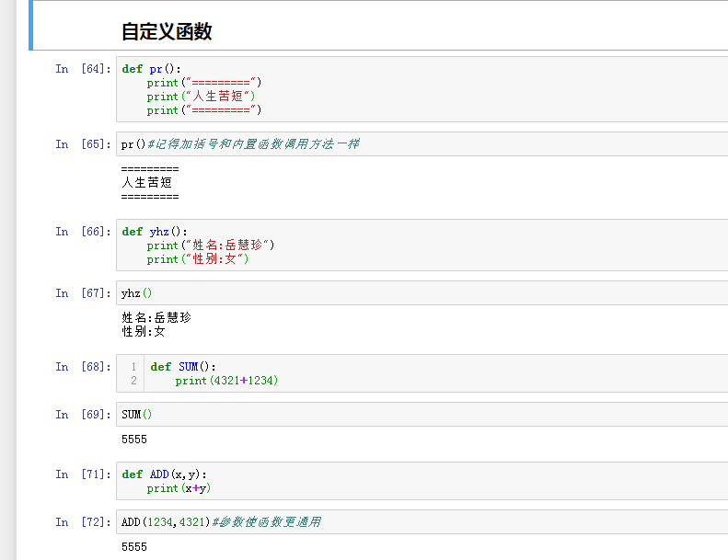Select the In [64] cell prompt
Screen dimensions: 728x560
83,69
